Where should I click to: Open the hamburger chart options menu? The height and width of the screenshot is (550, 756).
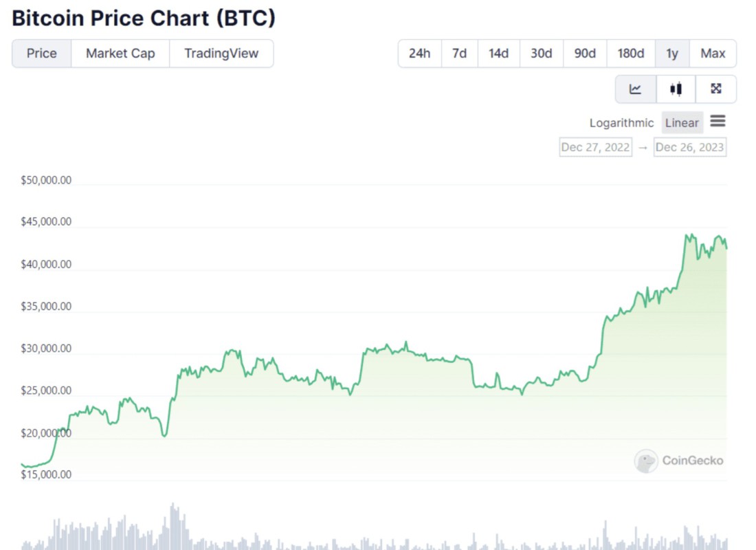pos(718,121)
